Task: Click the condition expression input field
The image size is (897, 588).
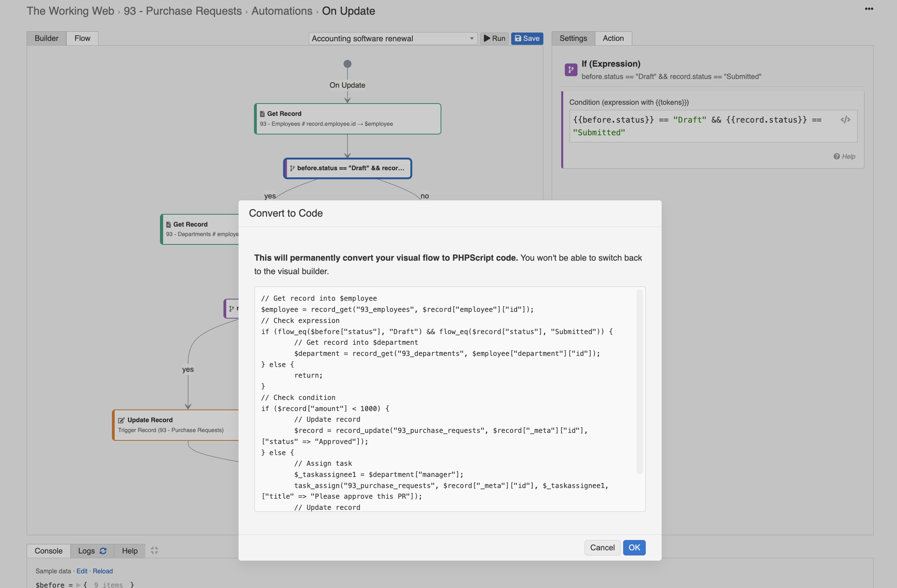Action: click(713, 126)
